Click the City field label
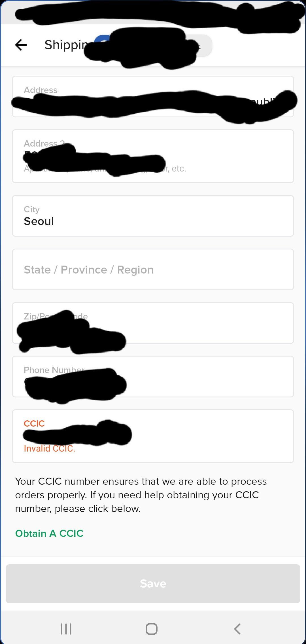 coord(32,209)
